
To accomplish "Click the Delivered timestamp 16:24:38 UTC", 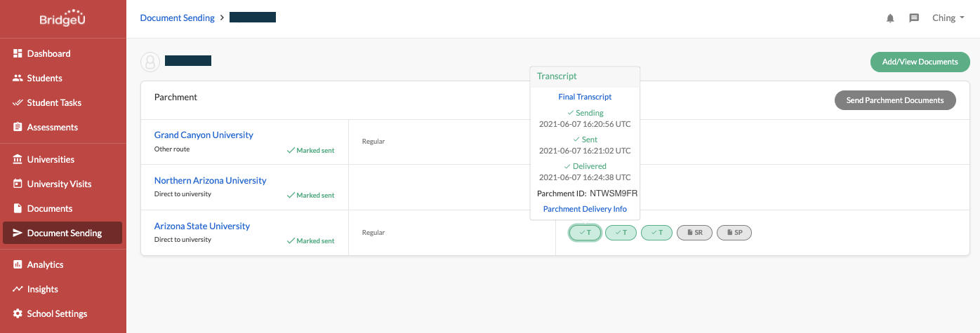I will click(x=585, y=177).
